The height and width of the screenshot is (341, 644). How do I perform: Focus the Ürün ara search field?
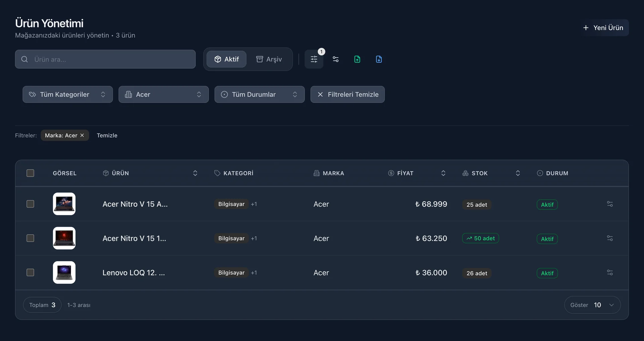coord(111,59)
